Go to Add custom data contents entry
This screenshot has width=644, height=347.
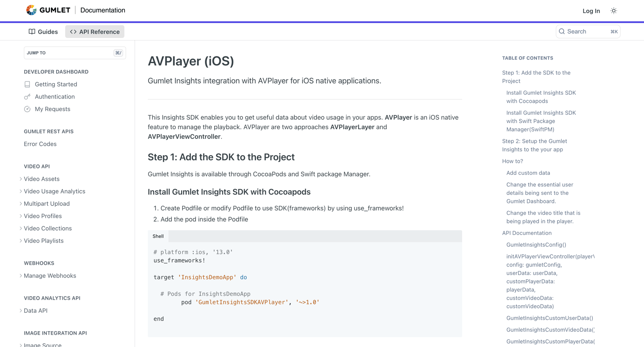[x=528, y=173]
